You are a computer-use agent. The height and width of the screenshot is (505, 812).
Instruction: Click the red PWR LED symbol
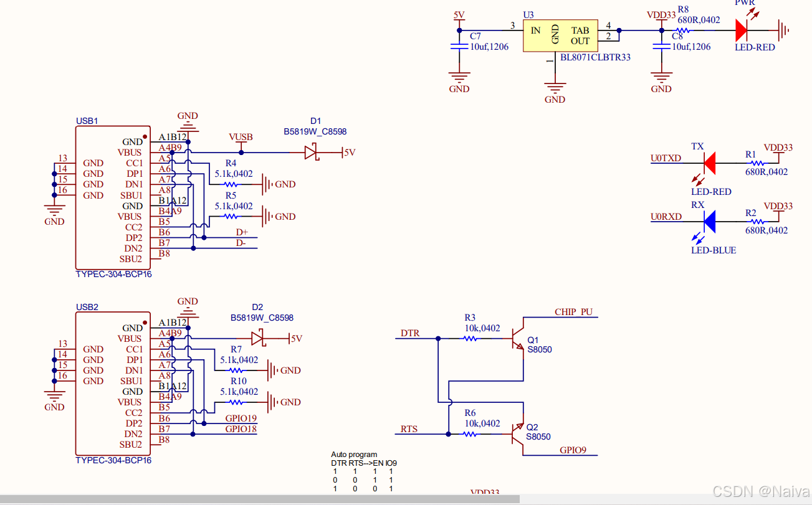click(x=740, y=29)
